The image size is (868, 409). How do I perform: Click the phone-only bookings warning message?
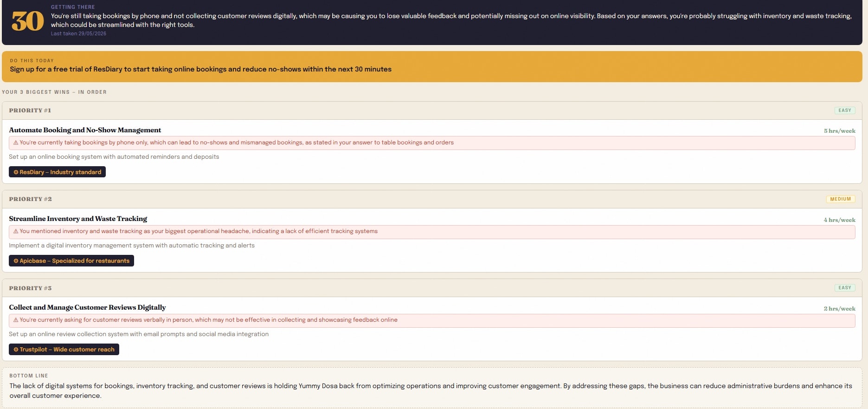click(x=432, y=143)
